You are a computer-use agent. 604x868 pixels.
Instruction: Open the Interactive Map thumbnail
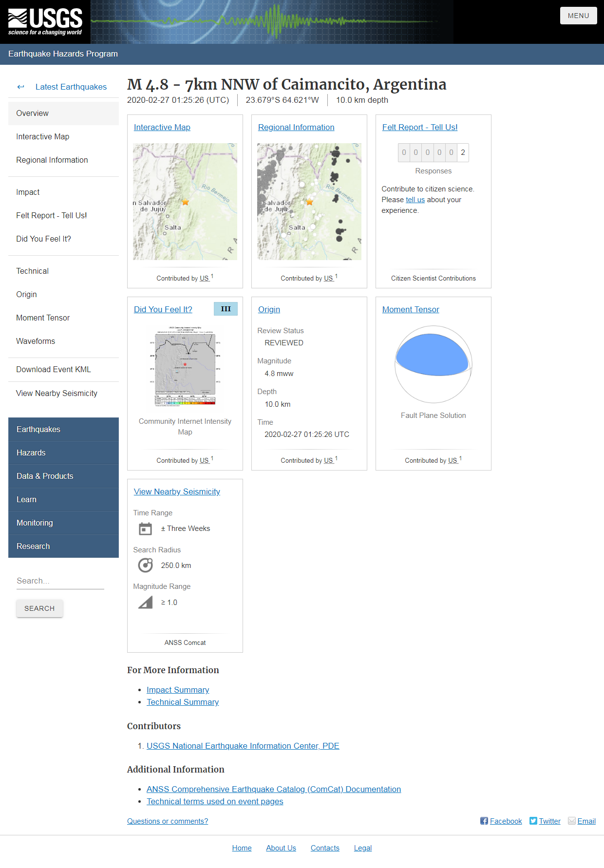185,201
